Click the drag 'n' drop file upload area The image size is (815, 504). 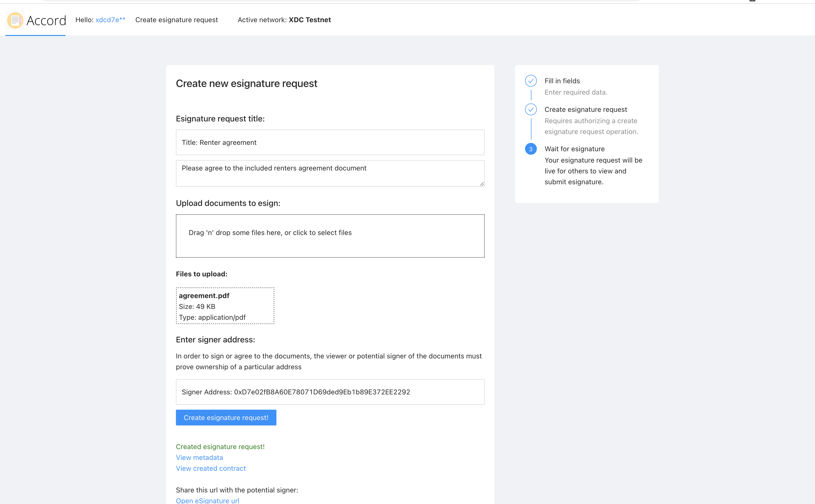click(330, 236)
